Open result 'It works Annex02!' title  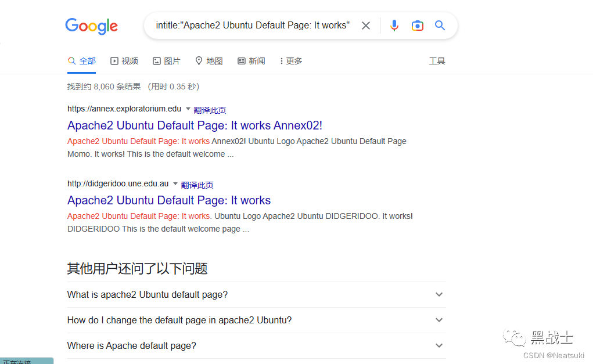(x=195, y=125)
